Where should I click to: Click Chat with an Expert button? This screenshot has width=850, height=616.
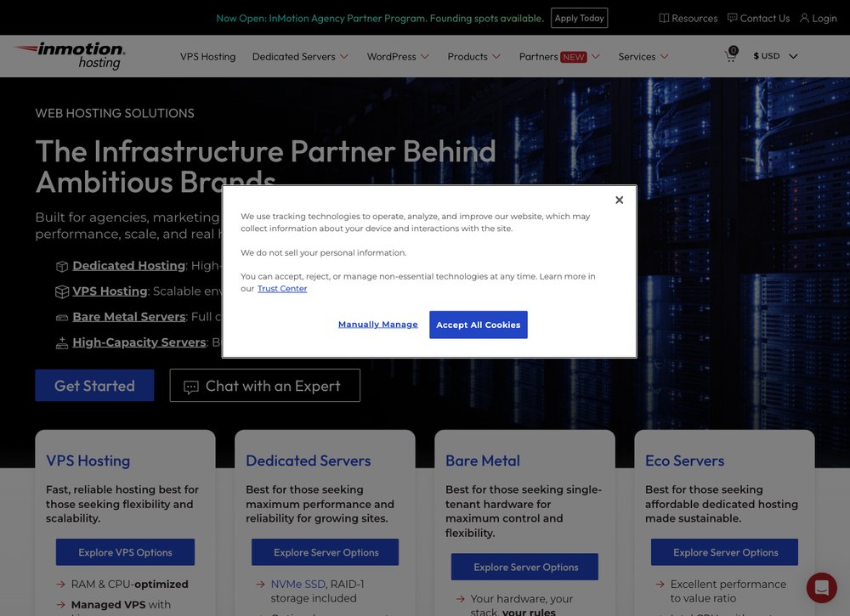tap(264, 385)
